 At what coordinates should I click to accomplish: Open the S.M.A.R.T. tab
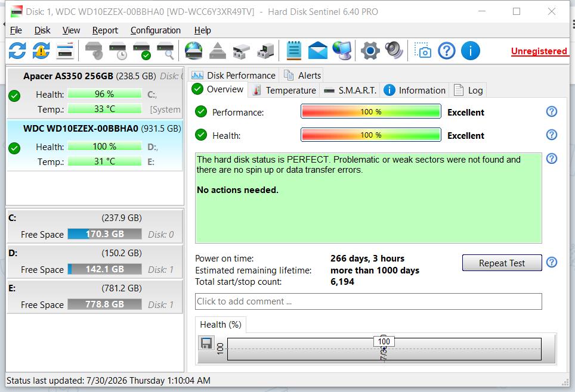(350, 90)
